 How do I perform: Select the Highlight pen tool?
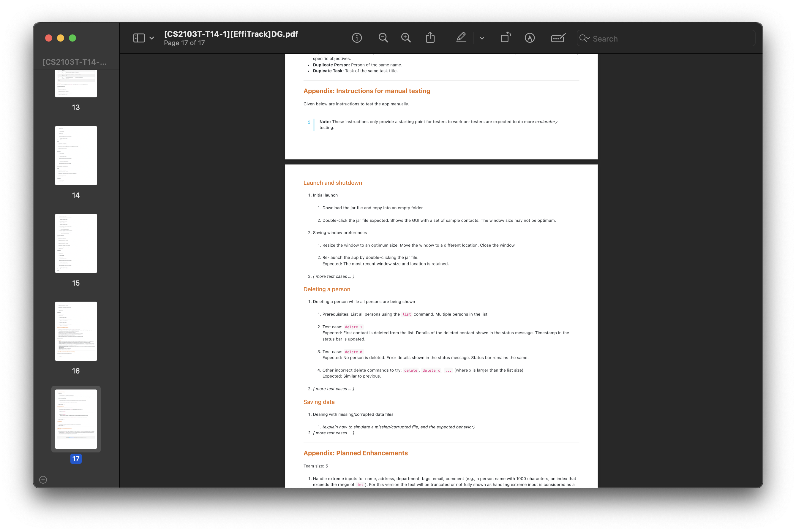tap(461, 37)
